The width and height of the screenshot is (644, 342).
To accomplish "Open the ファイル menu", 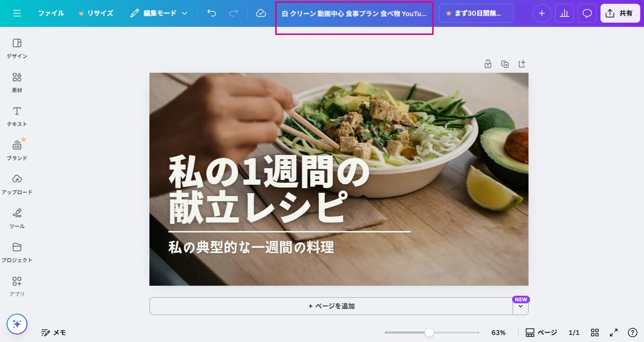I will [51, 13].
